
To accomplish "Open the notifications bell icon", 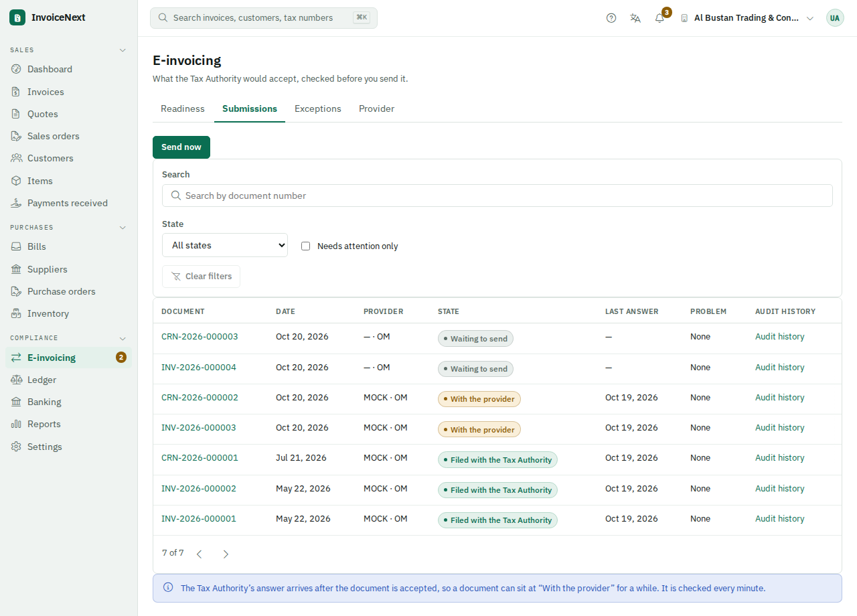I will [x=659, y=18].
